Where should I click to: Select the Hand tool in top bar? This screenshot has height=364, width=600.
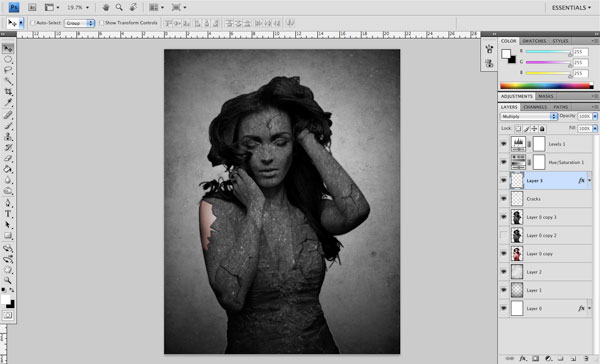pos(105,7)
